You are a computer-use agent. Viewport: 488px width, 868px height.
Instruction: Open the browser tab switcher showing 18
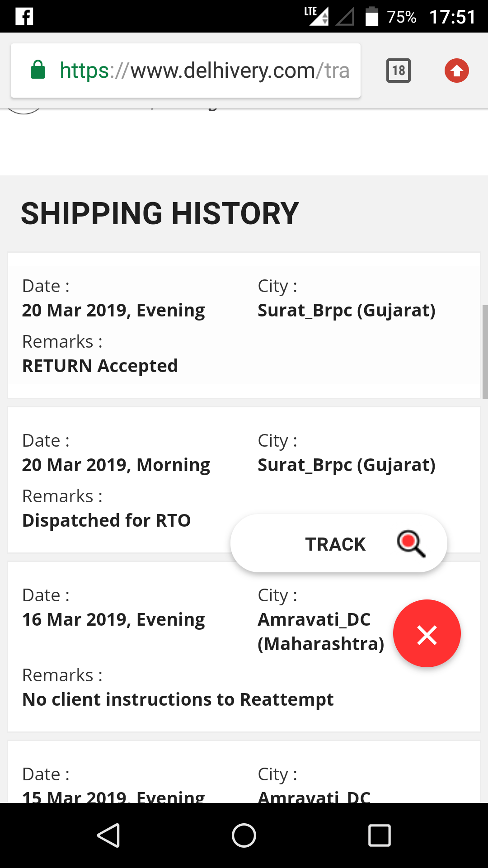[398, 71]
